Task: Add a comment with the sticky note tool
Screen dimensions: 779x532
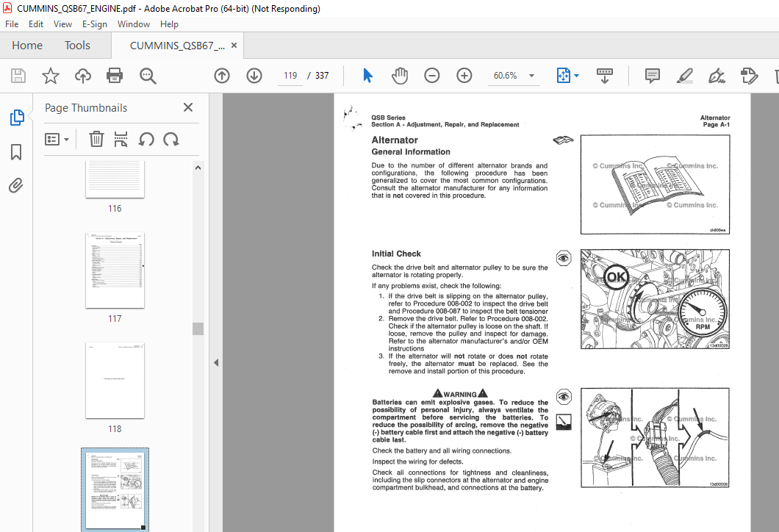Action: pyautogui.click(x=653, y=76)
